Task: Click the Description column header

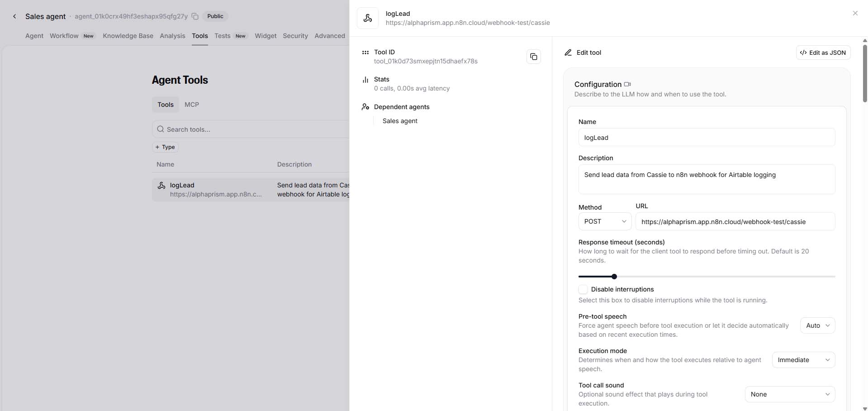Action: (x=294, y=164)
